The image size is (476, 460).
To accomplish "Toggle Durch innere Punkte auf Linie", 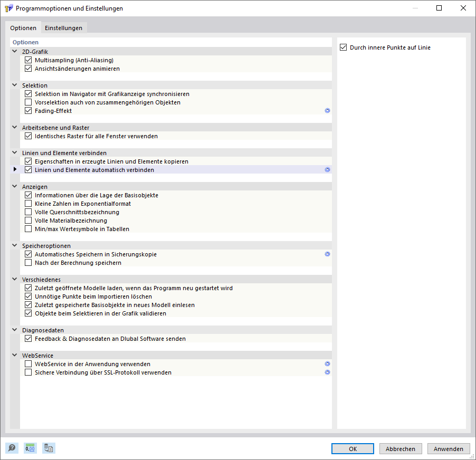I will pyautogui.click(x=344, y=47).
